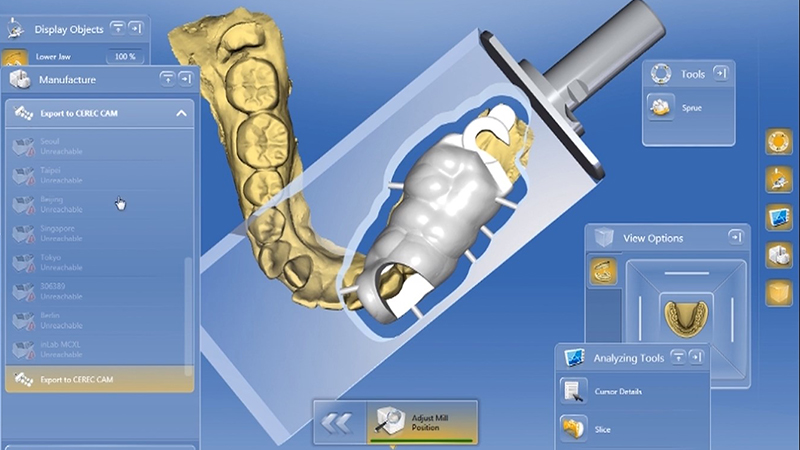Select the Sprue tool icon
The width and height of the screenshot is (800, 450).
pyautogui.click(x=660, y=107)
